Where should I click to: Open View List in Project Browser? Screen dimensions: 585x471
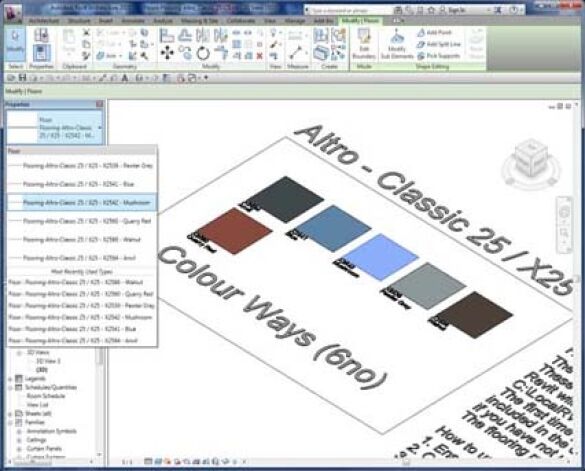[x=38, y=405]
